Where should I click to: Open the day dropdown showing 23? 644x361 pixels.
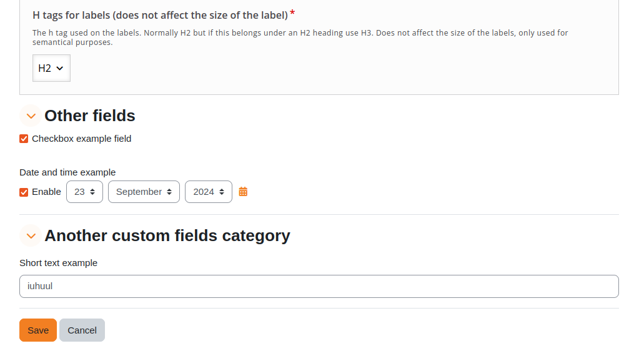tap(84, 192)
